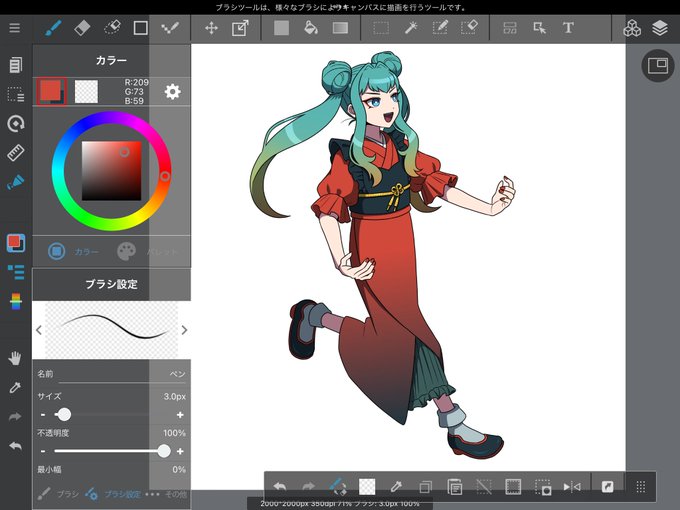
Task: Select the Gradient tool
Action: pyautogui.click(x=340, y=28)
